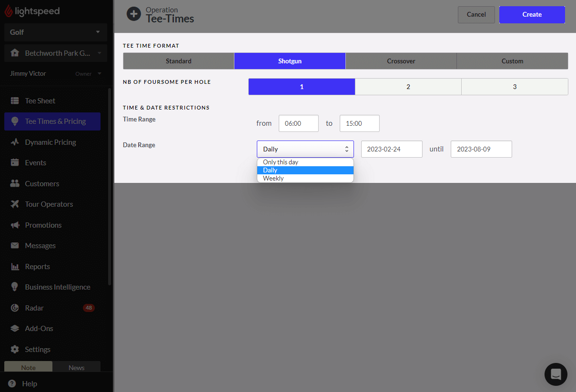Select Only this day option

[x=280, y=162]
